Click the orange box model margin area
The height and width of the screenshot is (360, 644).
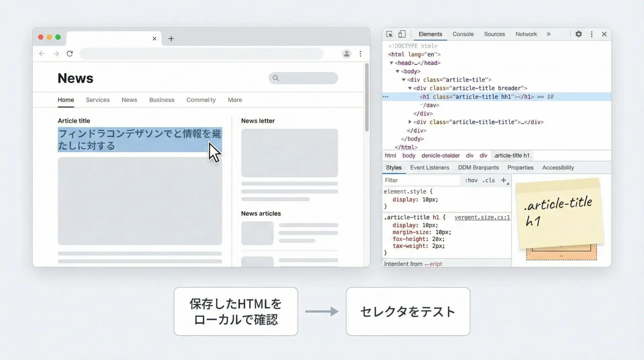pyautogui.click(x=561, y=256)
